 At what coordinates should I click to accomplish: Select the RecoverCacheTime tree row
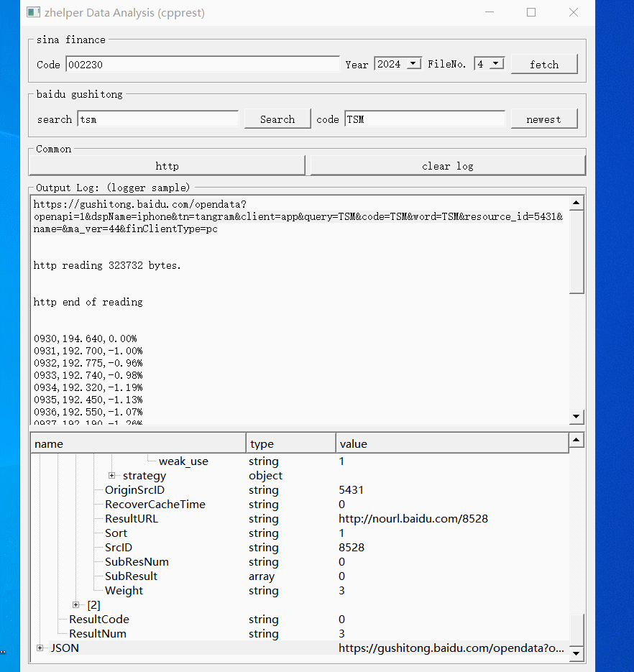coord(300,504)
